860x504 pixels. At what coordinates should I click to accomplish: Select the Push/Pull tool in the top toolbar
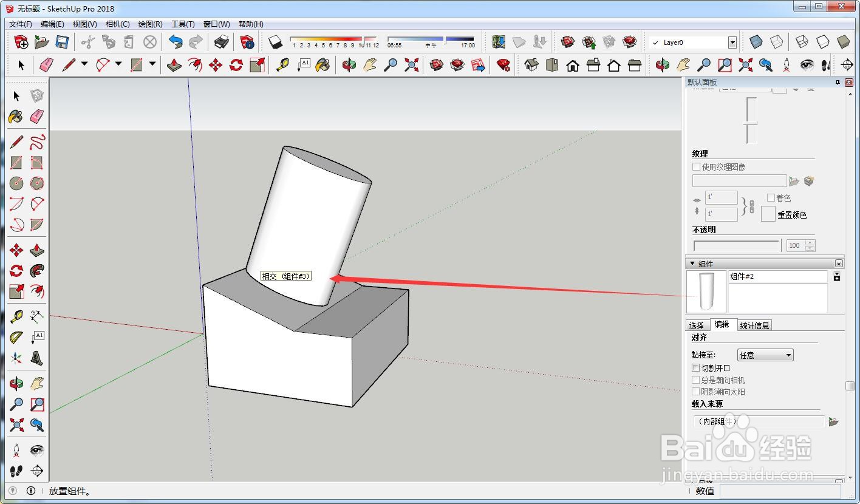coord(174,65)
